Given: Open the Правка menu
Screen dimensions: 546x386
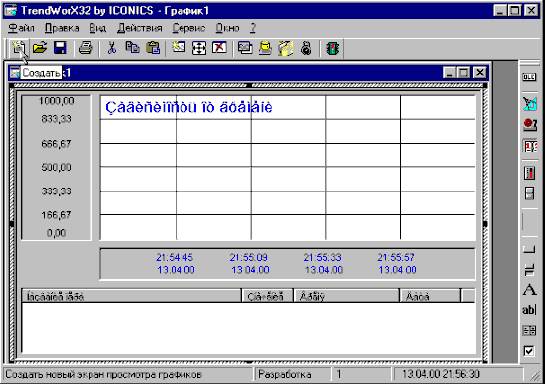Looking at the screenshot, I should (x=62, y=28).
